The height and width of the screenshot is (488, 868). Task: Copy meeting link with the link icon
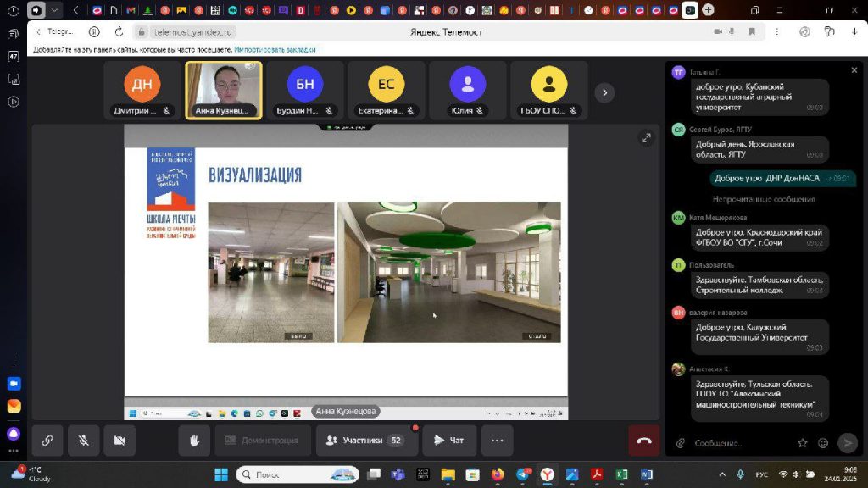point(47,441)
